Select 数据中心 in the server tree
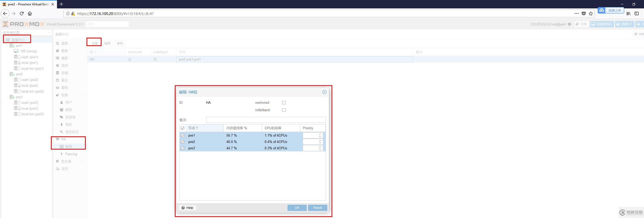 tap(18, 40)
